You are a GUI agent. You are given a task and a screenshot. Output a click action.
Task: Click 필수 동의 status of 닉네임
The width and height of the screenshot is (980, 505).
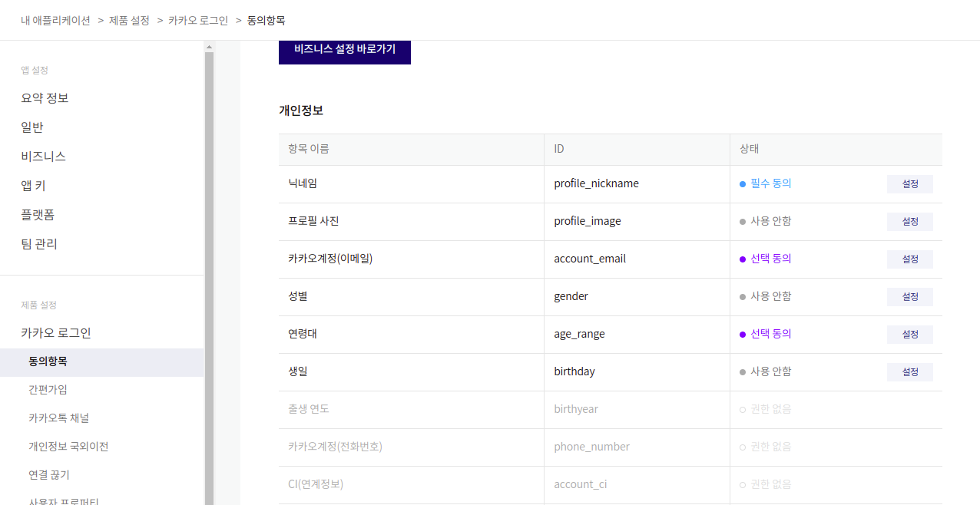766,183
